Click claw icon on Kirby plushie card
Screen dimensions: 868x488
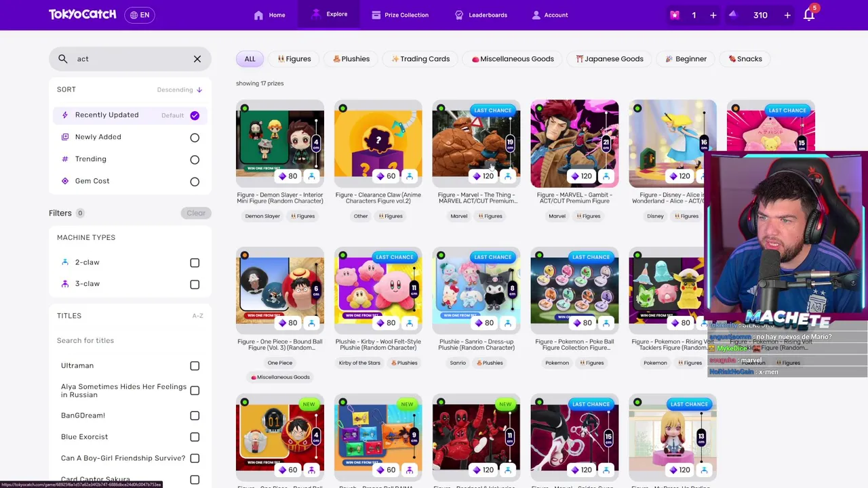point(410,323)
